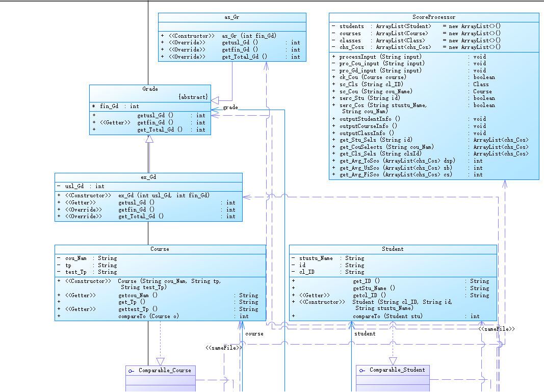Image resolution: width=544 pixels, height=392 pixels.
Task: Select id : String attribute in Student
Action: coord(328,266)
